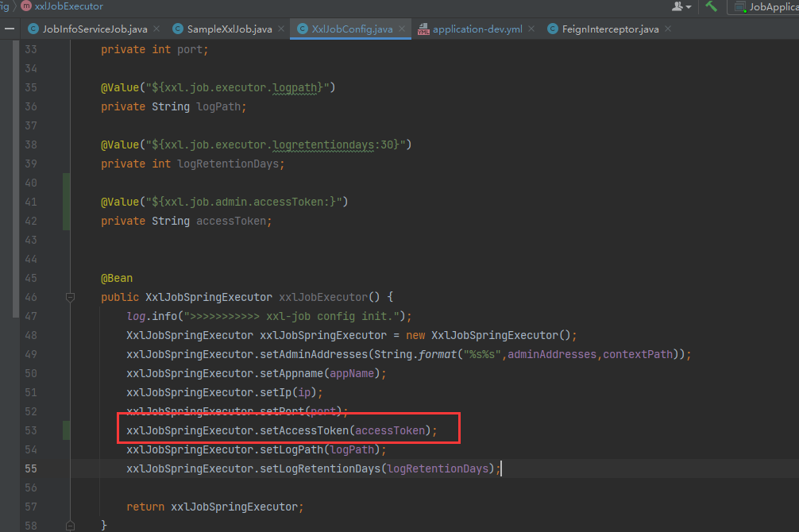Screen dimensions: 799x532
Task: Click the green change marker beside line 41
Action: click(x=67, y=202)
